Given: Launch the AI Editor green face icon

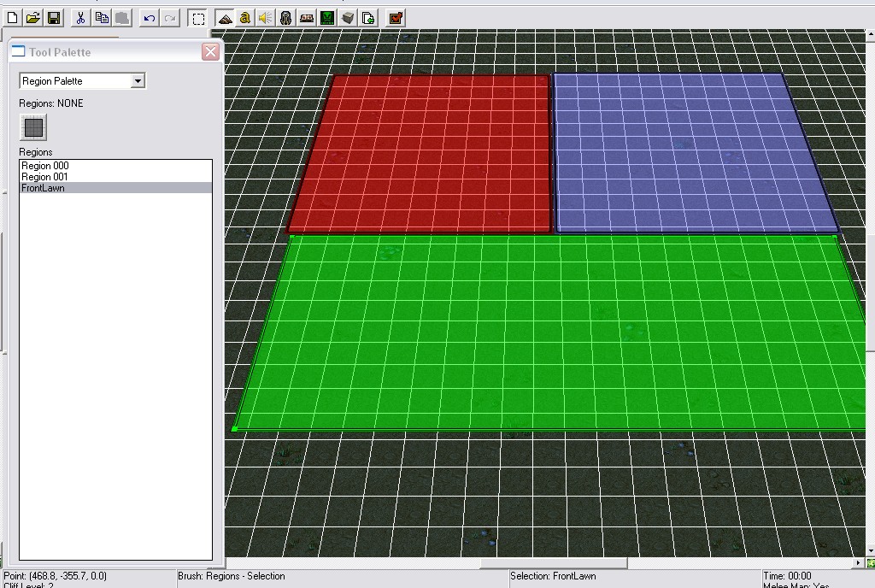Looking at the screenshot, I should tap(327, 19).
